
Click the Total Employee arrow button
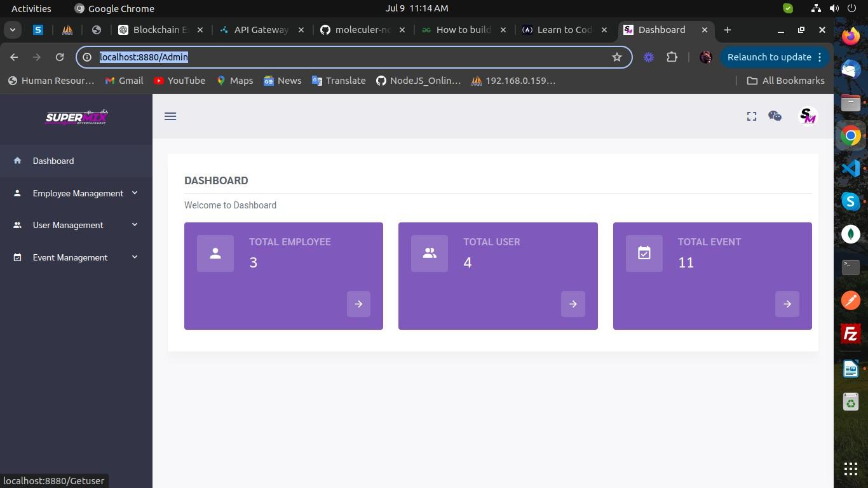(358, 304)
